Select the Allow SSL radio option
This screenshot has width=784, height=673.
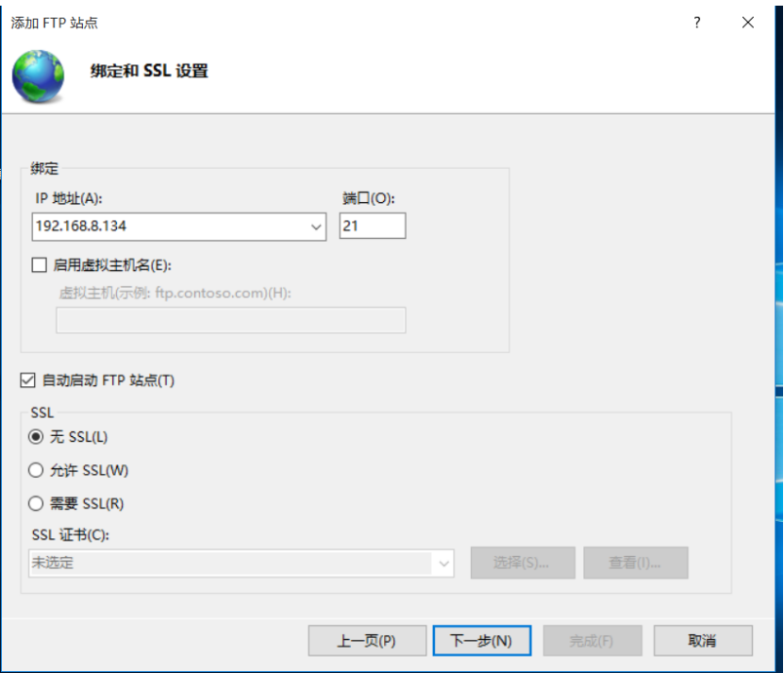click(36, 470)
